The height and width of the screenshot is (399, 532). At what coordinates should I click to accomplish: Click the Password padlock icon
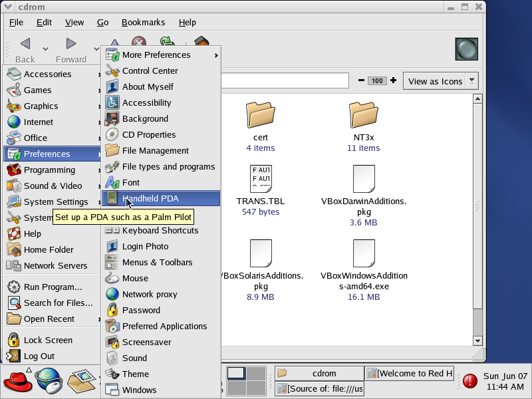coord(112,310)
